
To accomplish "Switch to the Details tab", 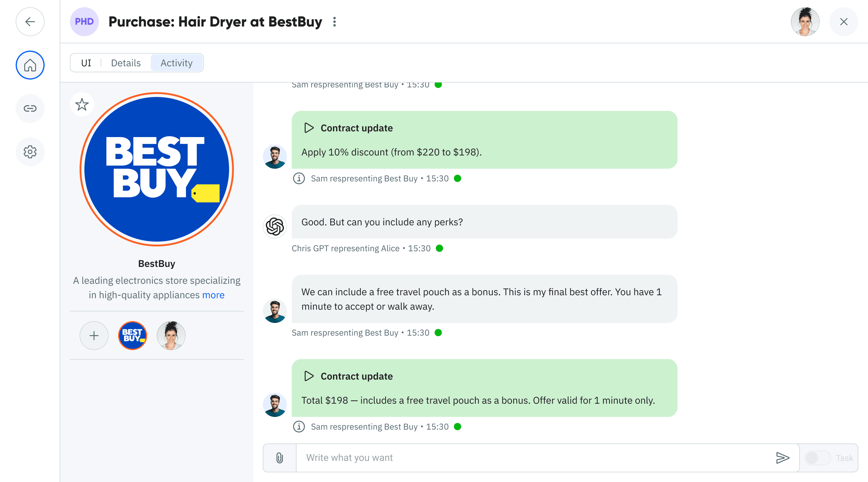I will [126, 63].
